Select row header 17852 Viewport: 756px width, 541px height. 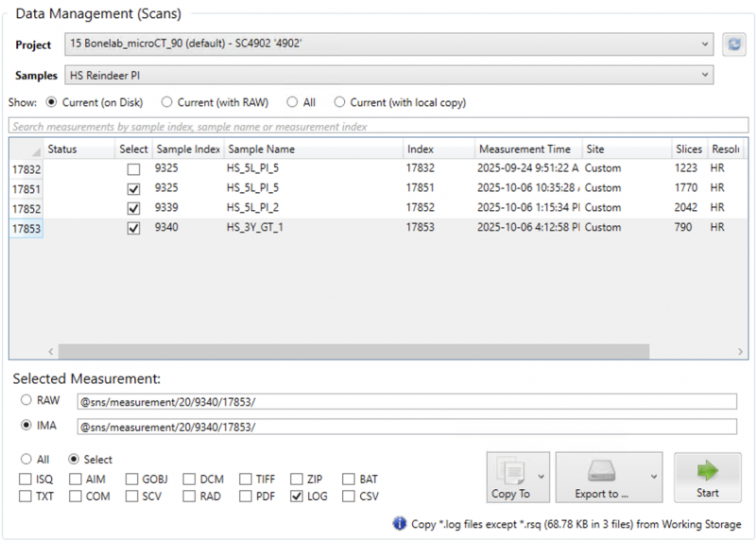[x=26, y=209]
